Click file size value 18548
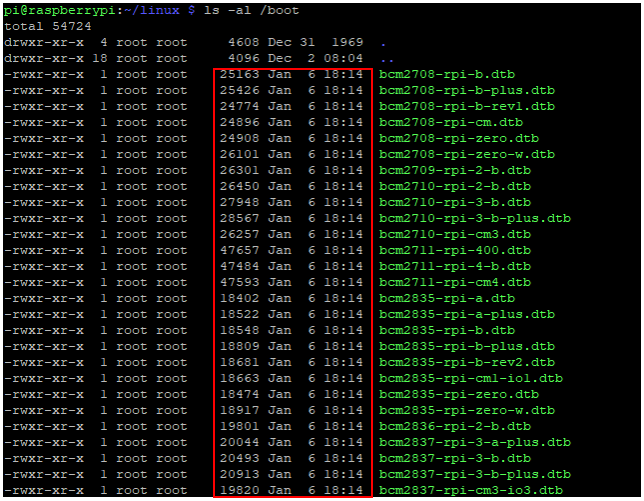This screenshot has height=501, width=644. click(x=239, y=331)
